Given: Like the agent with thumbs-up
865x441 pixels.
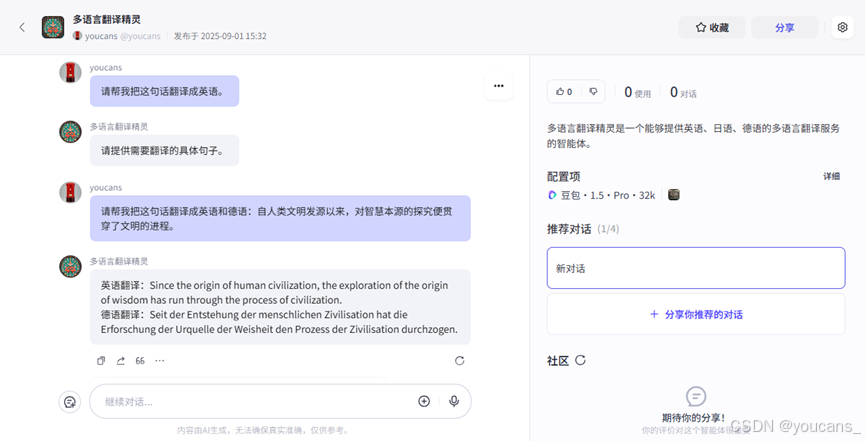Looking at the screenshot, I should click(x=564, y=92).
